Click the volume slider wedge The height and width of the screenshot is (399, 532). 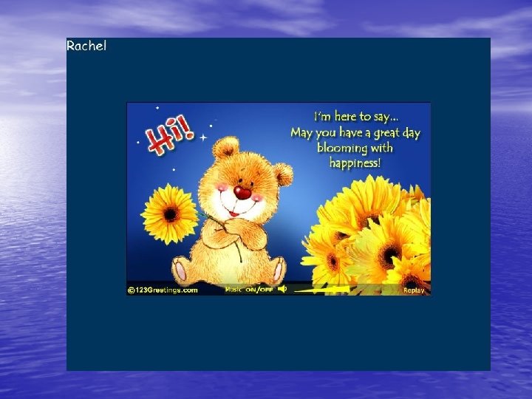(x=321, y=290)
